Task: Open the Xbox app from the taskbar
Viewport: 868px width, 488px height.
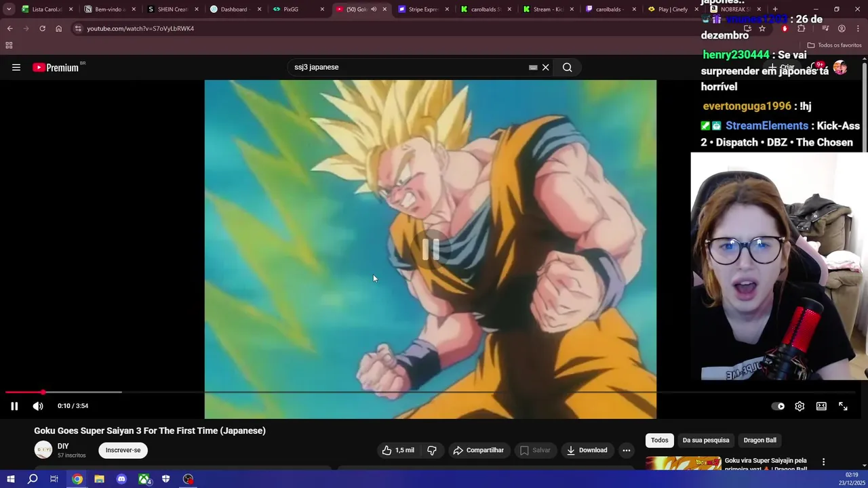Action: [x=144, y=479]
